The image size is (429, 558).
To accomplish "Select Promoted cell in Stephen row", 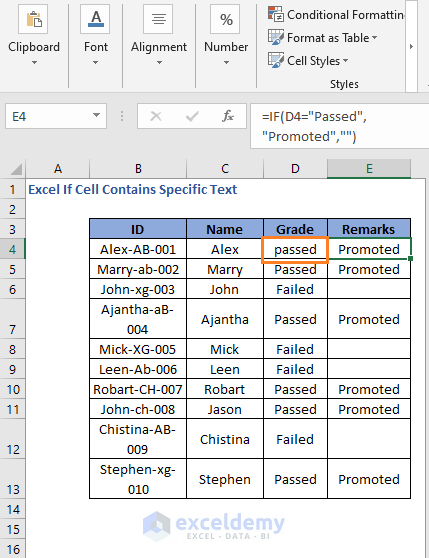I will point(369,479).
